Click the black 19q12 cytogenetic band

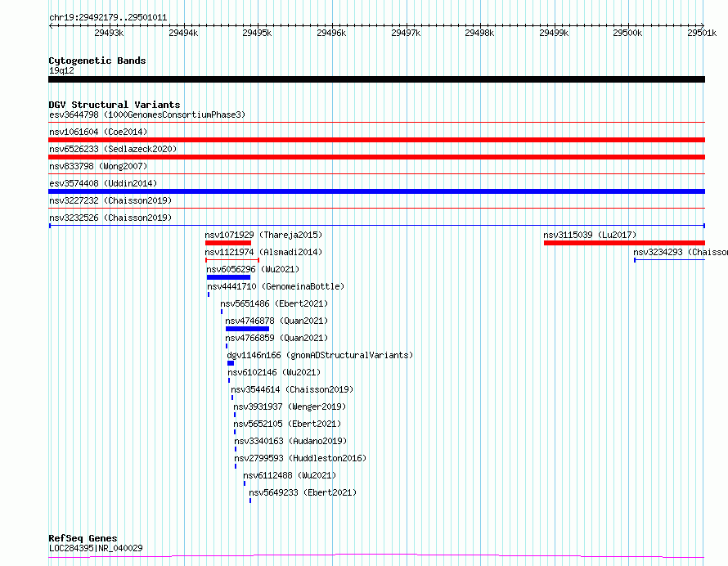[376, 79]
